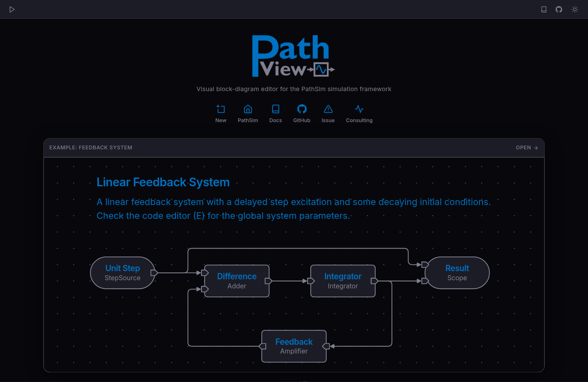Click the Feedback Amplifier output port
Viewport: 588px width, 382px height.
tap(262, 346)
